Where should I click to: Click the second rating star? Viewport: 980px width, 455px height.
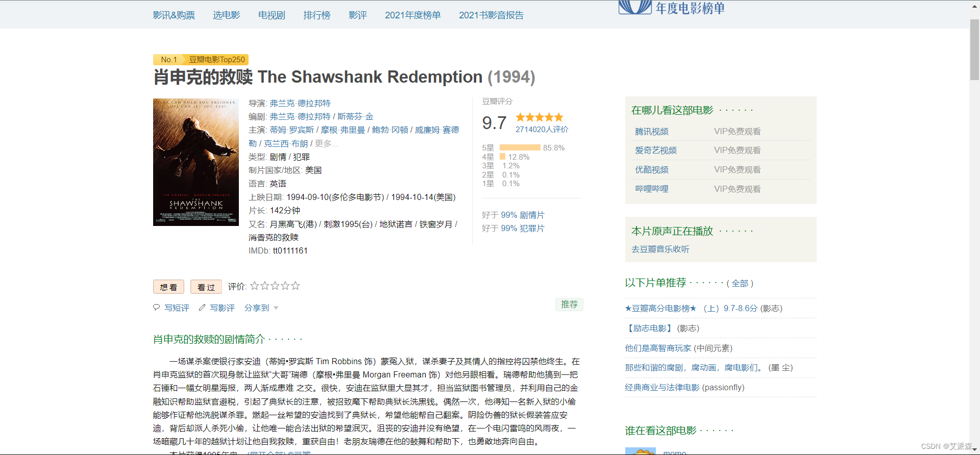pyautogui.click(x=264, y=286)
